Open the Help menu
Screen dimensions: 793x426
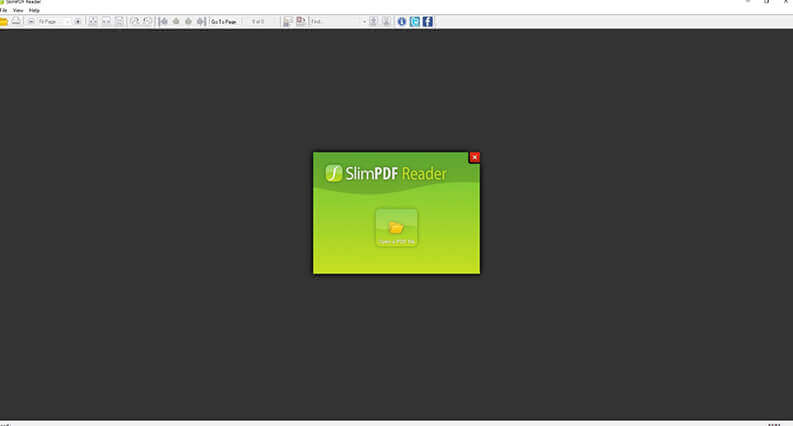34,10
